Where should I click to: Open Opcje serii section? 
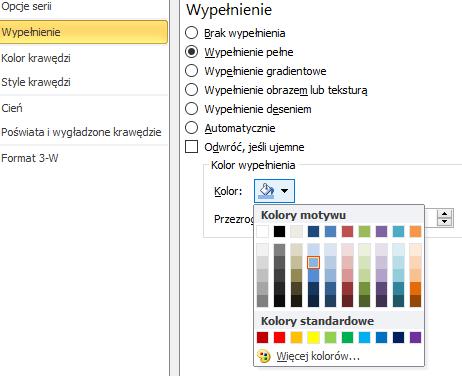[26, 6]
